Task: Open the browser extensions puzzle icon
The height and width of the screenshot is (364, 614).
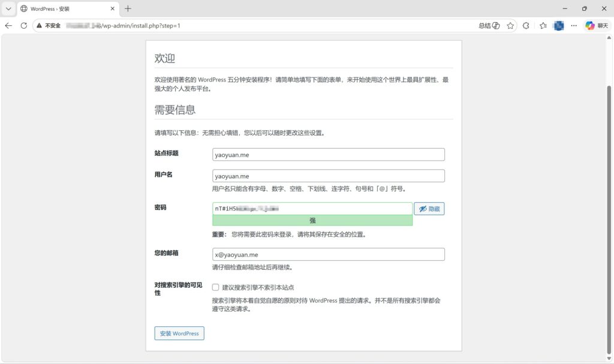Action: click(526, 26)
